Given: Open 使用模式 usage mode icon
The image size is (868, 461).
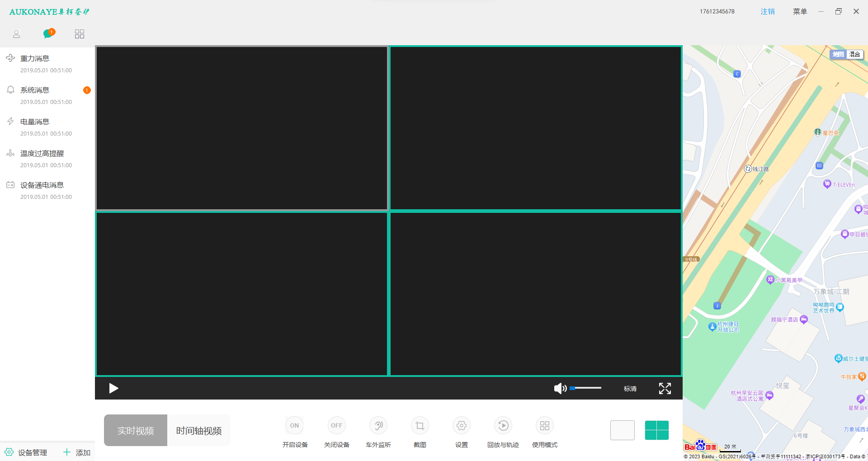Looking at the screenshot, I should [545, 425].
